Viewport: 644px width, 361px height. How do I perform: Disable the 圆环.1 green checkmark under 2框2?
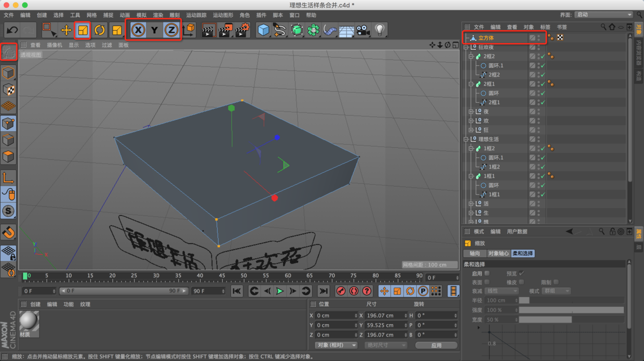click(543, 66)
